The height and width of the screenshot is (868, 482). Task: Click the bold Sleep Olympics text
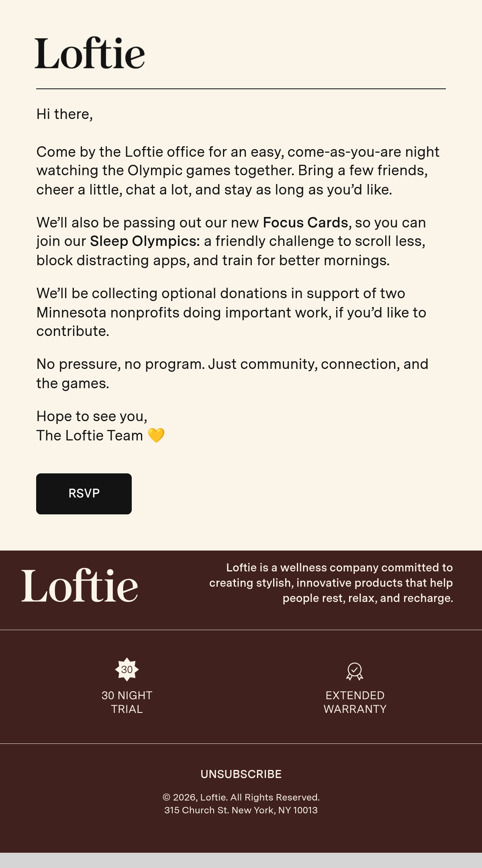(x=145, y=241)
